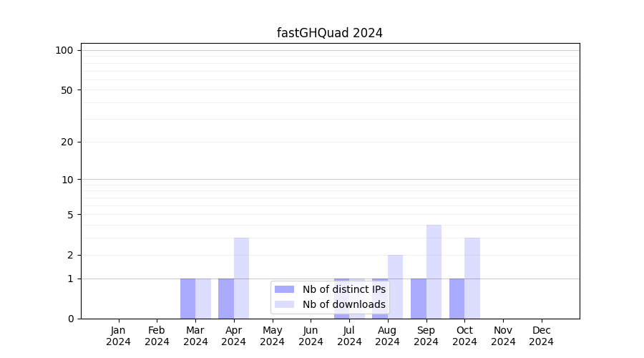This screenshot has width=644, height=358.
Task: Click the 20 y-axis tick label
Action: point(67,142)
